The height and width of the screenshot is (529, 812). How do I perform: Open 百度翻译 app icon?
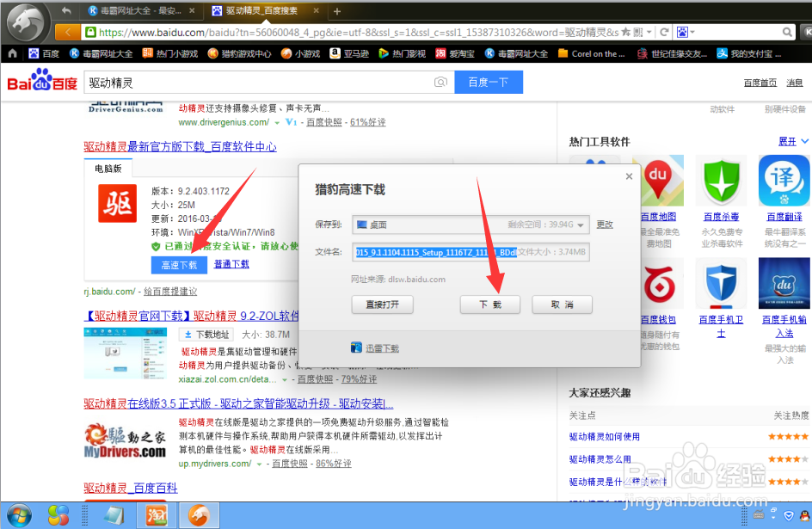pyautogui.click(x=784, y=181)
